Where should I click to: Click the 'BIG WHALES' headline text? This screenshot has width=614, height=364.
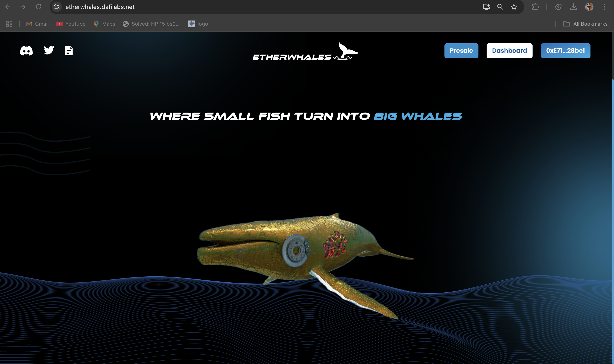click(x=418, y=116)
